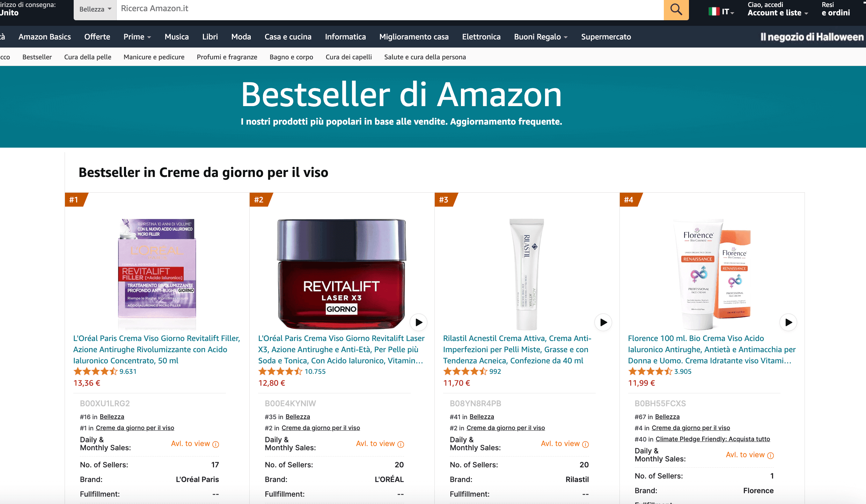Click Climate Pledge Friendly: Acquista tutto link
The height and width of the screenshot is (504, 866).
click(713, 439)
